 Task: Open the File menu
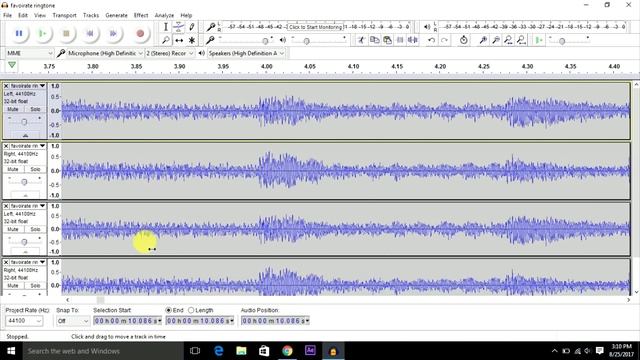pos(7,15)
